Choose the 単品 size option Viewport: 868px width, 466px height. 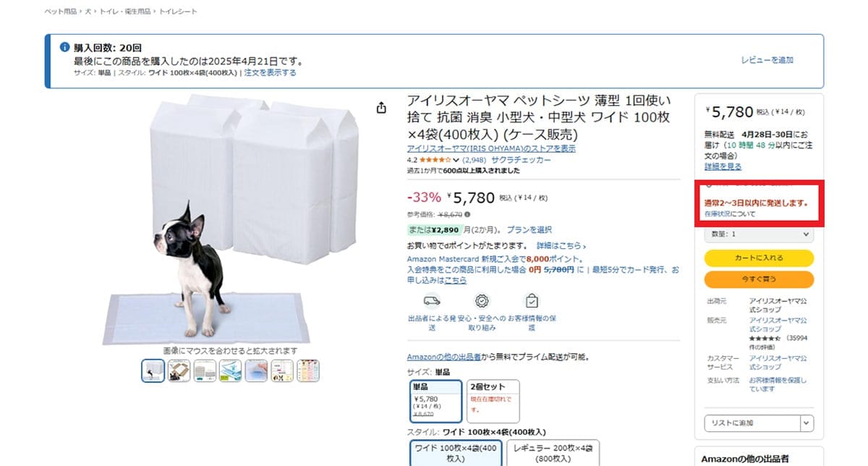pos(436,401)
